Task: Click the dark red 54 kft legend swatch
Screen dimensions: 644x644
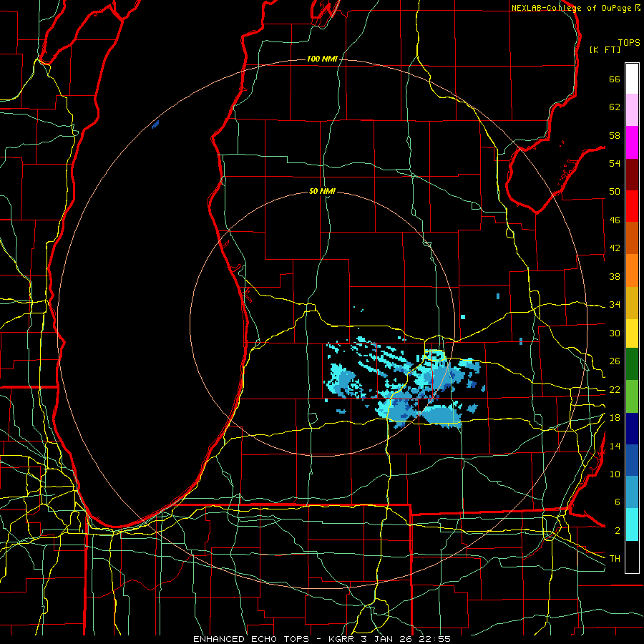Action: 632,174
